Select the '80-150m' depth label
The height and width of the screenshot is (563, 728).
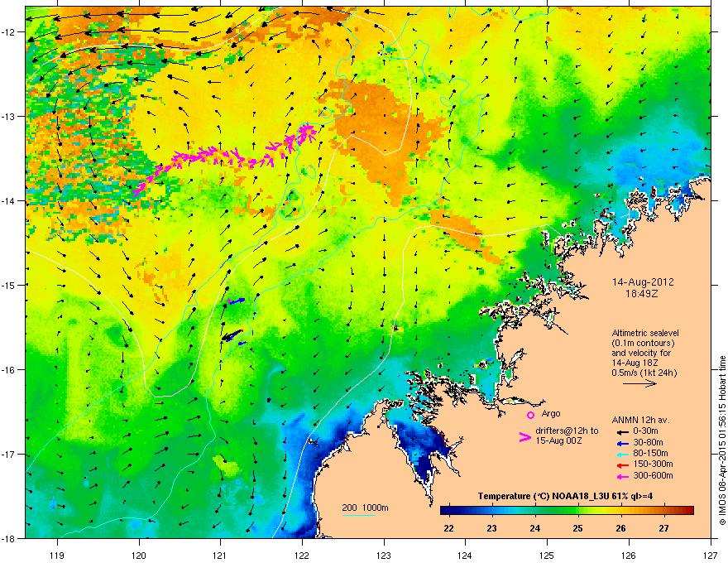click(650, 454)
